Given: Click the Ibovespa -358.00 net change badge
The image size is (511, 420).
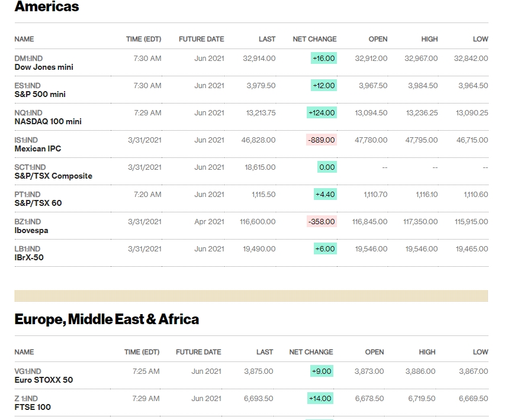Looking at the screenshot, I should (x=322, y=222).
